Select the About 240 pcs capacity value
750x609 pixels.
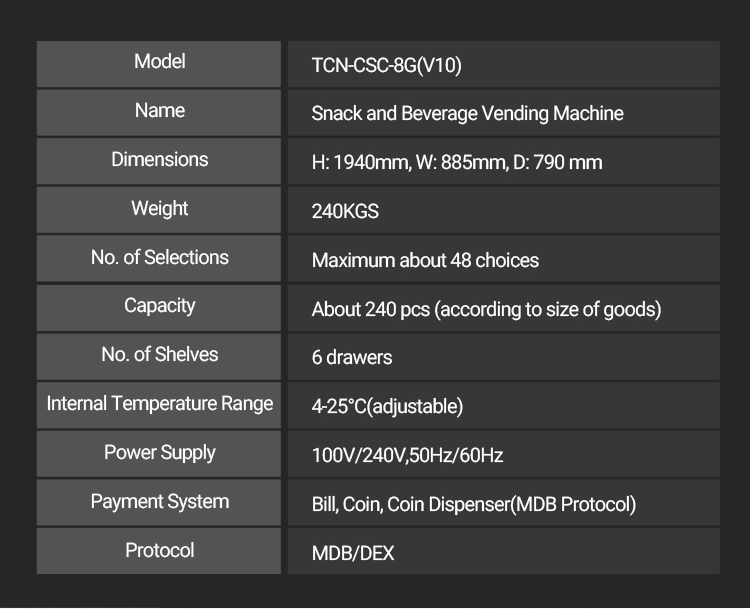(x=486, y=310)
